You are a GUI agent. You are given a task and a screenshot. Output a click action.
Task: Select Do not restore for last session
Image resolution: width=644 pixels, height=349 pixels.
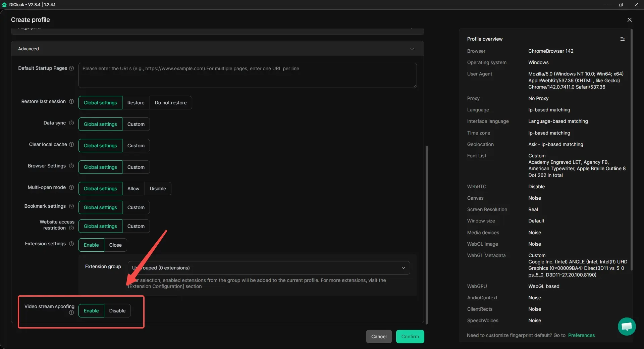170,103
